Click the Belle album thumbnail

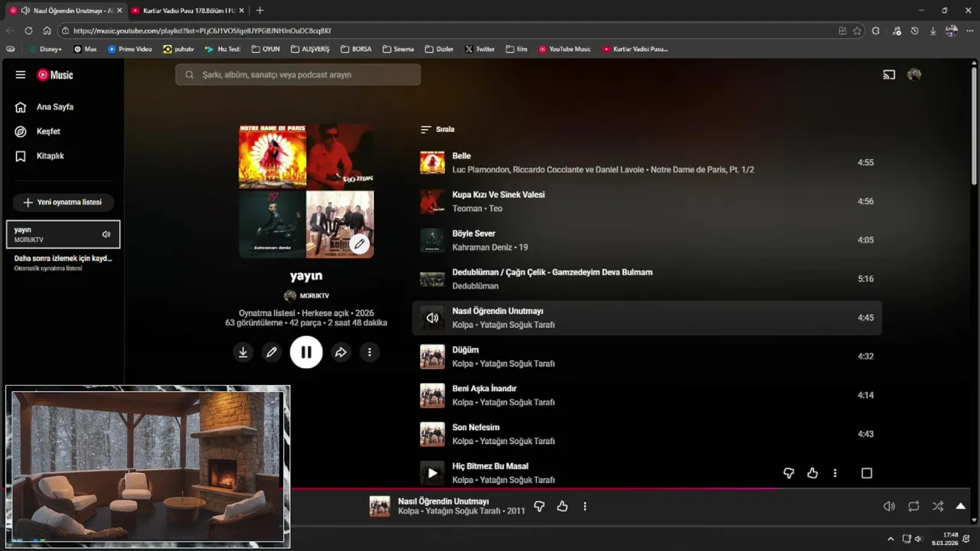pos(433,162)
